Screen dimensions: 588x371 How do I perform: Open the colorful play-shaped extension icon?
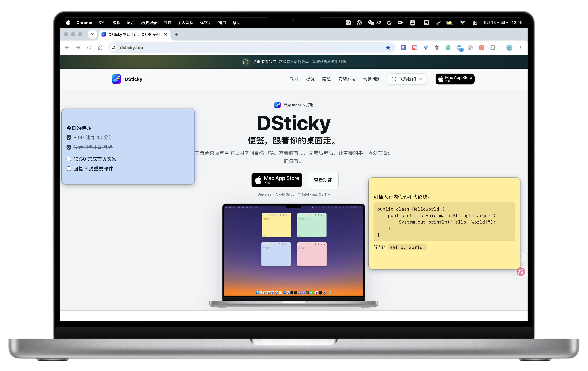(471, 48)
